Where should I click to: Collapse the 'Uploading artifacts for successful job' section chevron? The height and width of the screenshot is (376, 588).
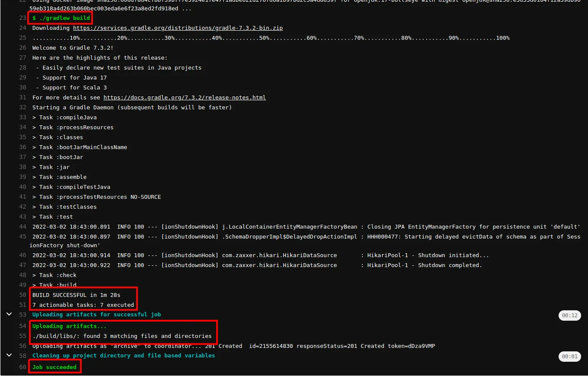(x=9, y=314)
